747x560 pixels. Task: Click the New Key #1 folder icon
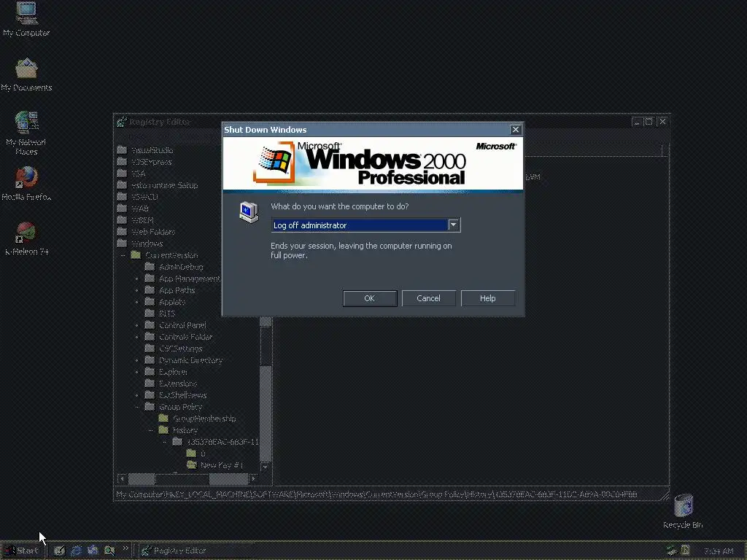[x=192, y=464]
